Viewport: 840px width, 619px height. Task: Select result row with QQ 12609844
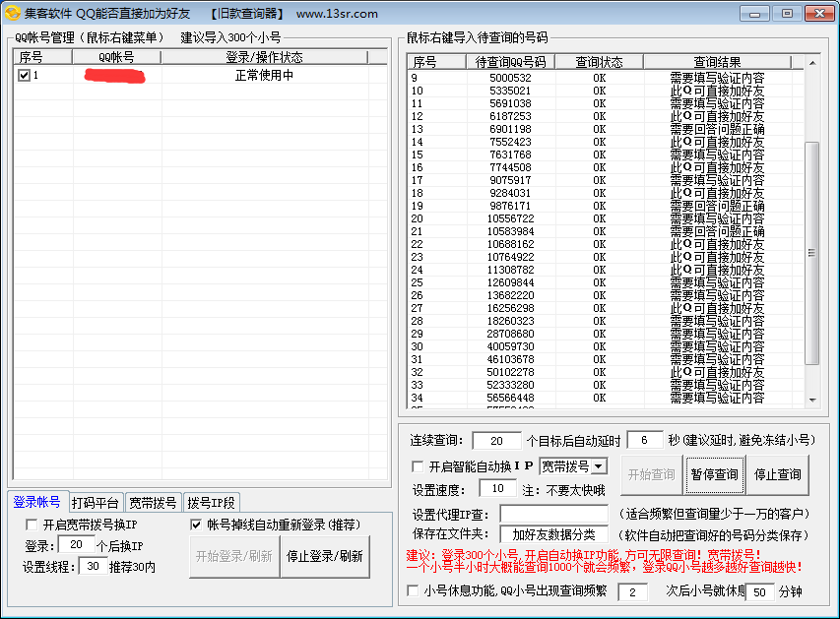pos(606,282)
